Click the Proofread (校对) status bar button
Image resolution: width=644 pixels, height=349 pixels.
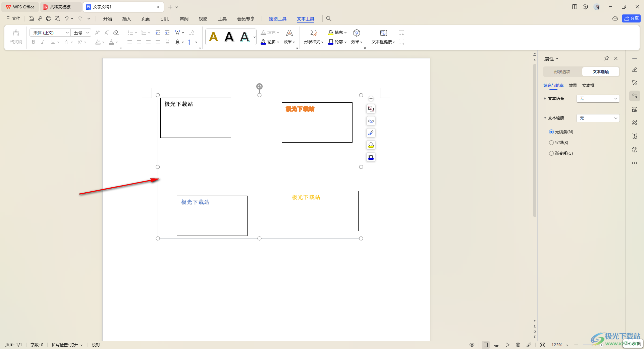coord(96,345)
